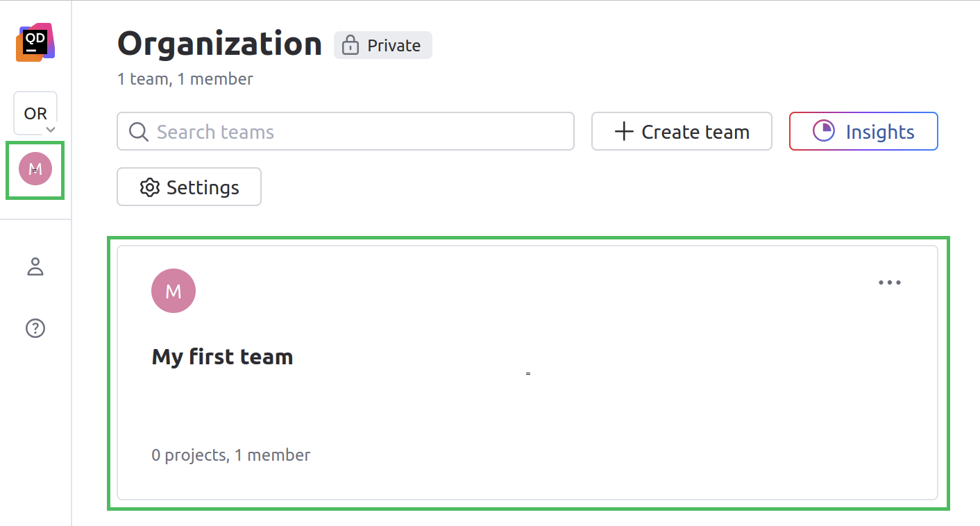The width and height of the screenshot is (980, 526).
Task: Open the user profile person icon
Action: (x=35, y=266)
